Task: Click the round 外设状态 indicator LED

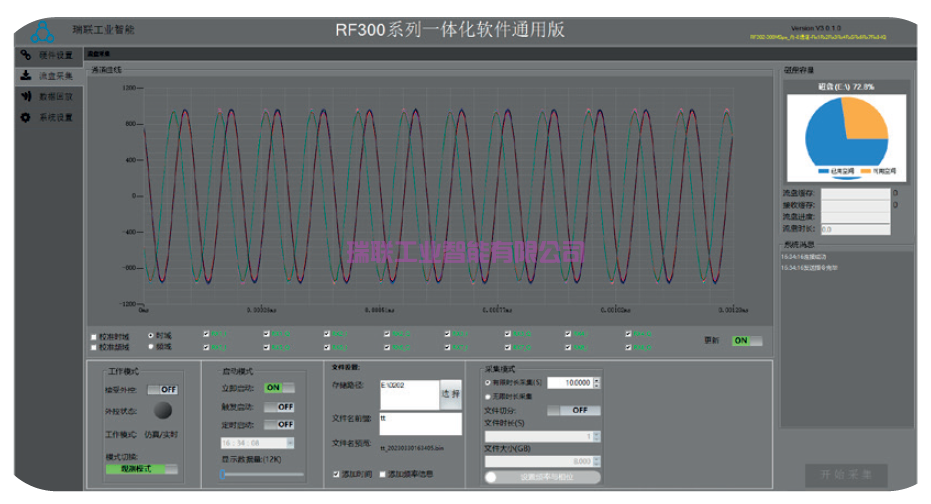Action: (x=162, y=410)
